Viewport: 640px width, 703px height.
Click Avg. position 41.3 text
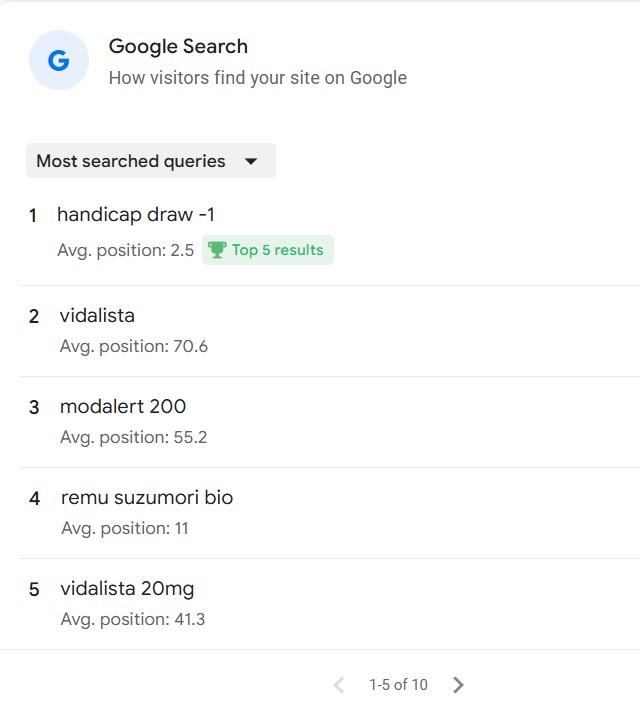pyautogui.click(x=133, y=620)
